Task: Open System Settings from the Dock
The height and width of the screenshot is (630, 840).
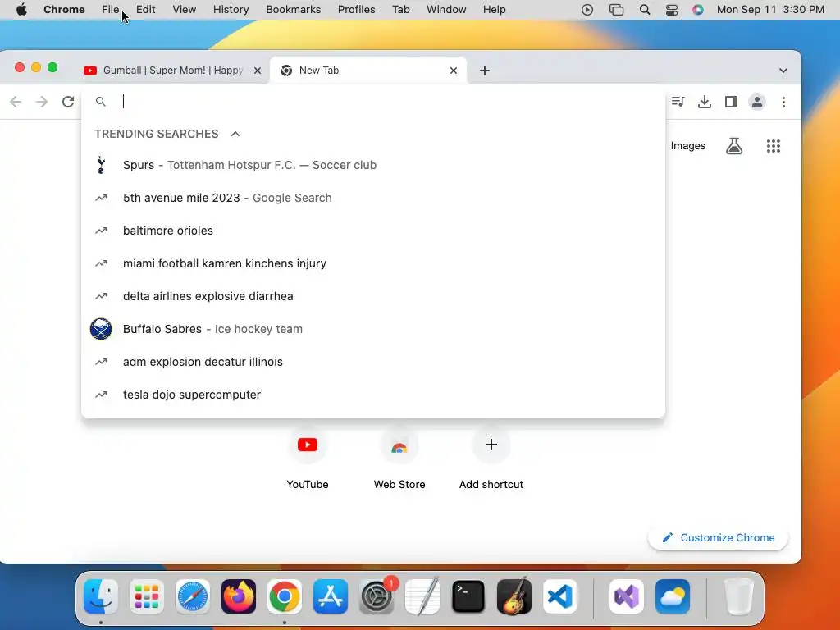Action: pyautogui.click(x=377, y=596)
